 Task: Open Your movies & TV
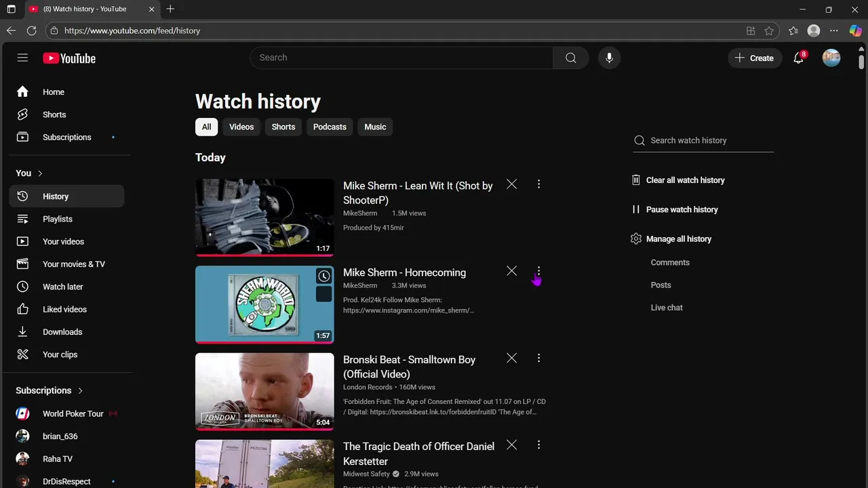66,264
